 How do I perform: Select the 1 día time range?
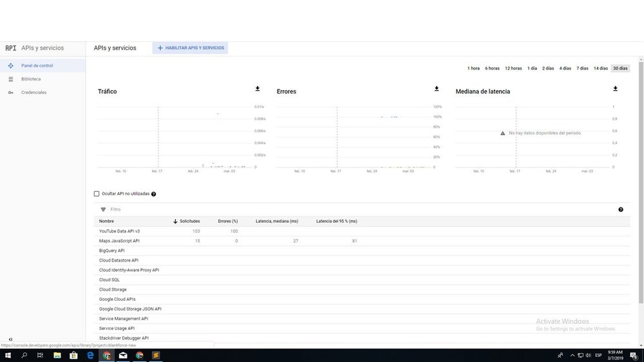(x=532, y=68)
